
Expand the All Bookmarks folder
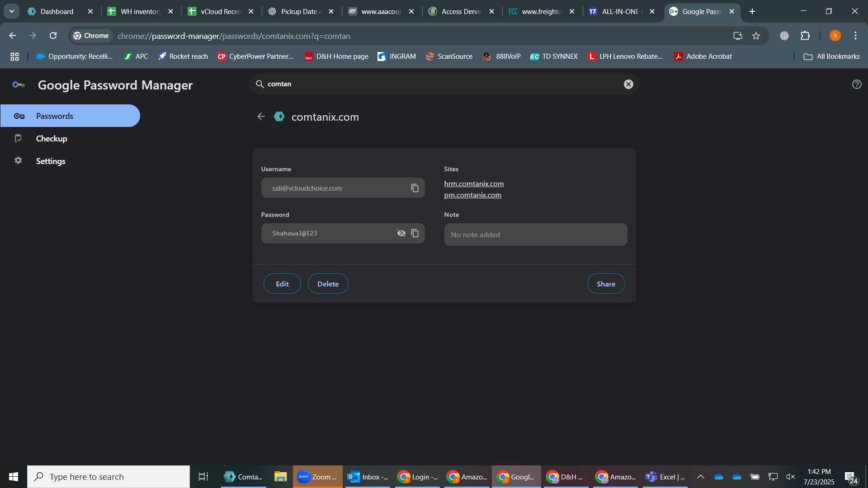831,56
